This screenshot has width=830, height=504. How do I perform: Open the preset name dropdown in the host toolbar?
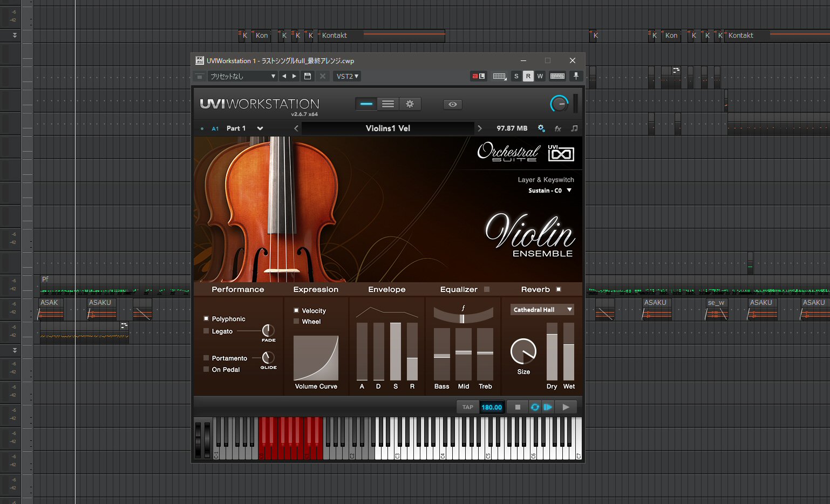coord(242,76)
